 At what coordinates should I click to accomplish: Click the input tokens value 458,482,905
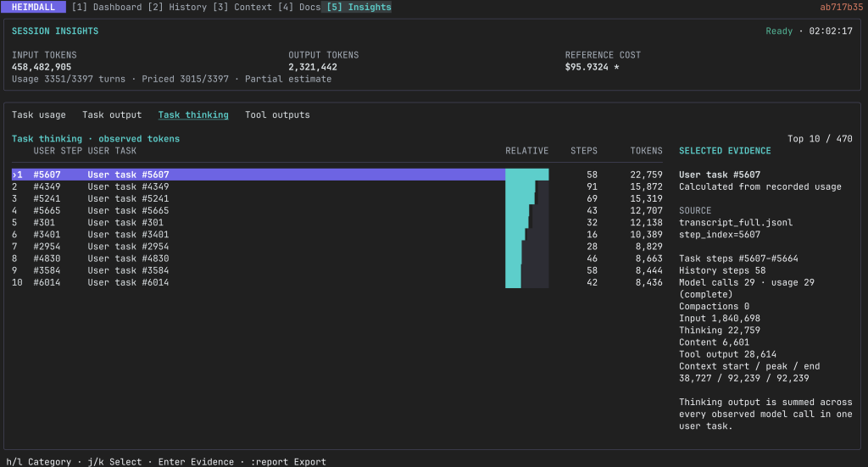tap(42, 68)
